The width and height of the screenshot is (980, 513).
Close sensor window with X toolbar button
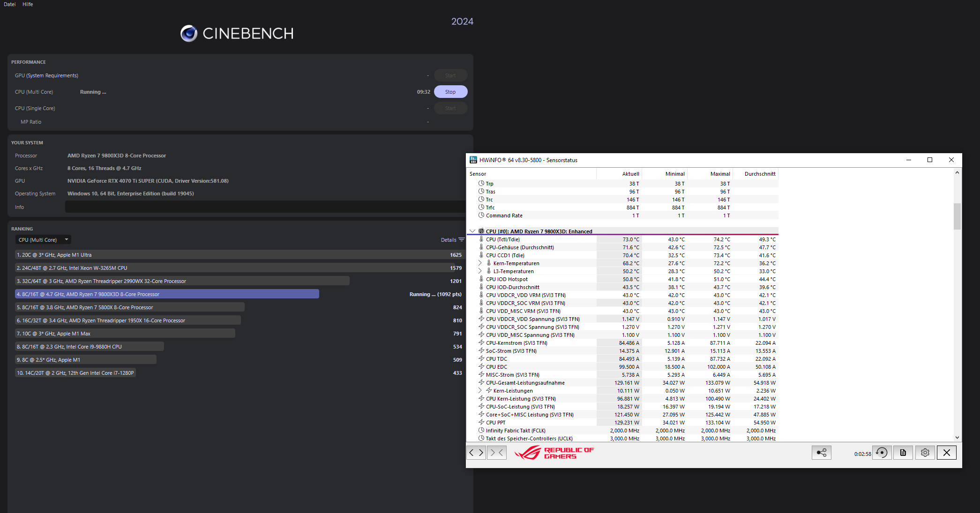coord(947,453)
